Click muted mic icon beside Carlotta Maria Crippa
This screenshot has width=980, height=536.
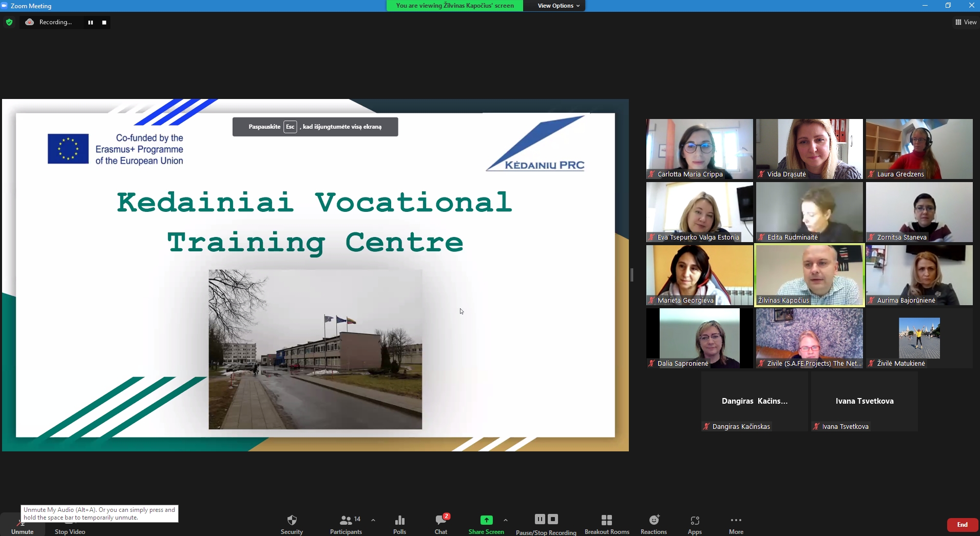pos(651,174)
